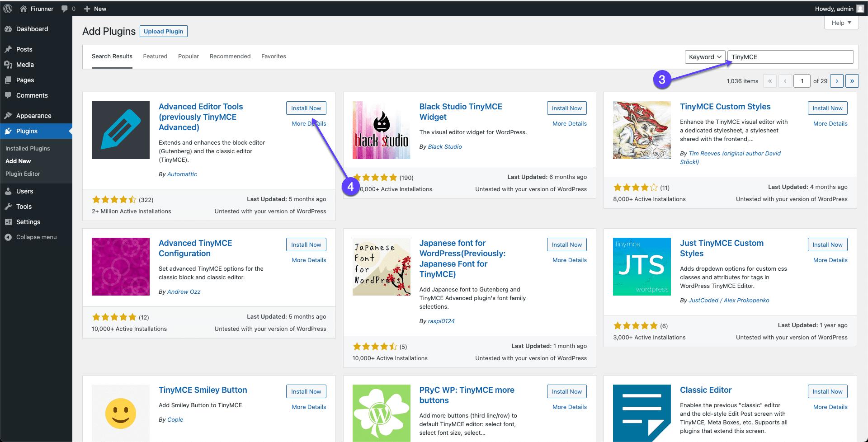Click the Plugins plug icon in the sidebar

pos(8,131)
